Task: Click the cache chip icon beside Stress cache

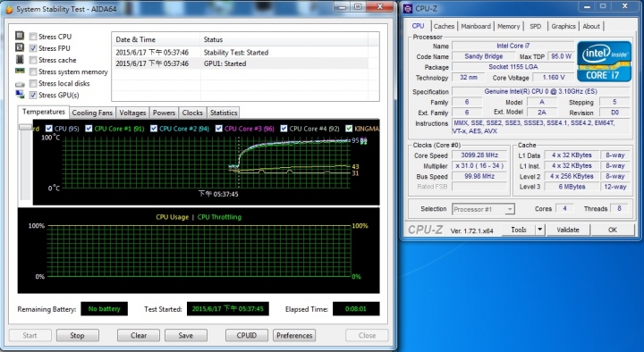Action: (20, 60)
